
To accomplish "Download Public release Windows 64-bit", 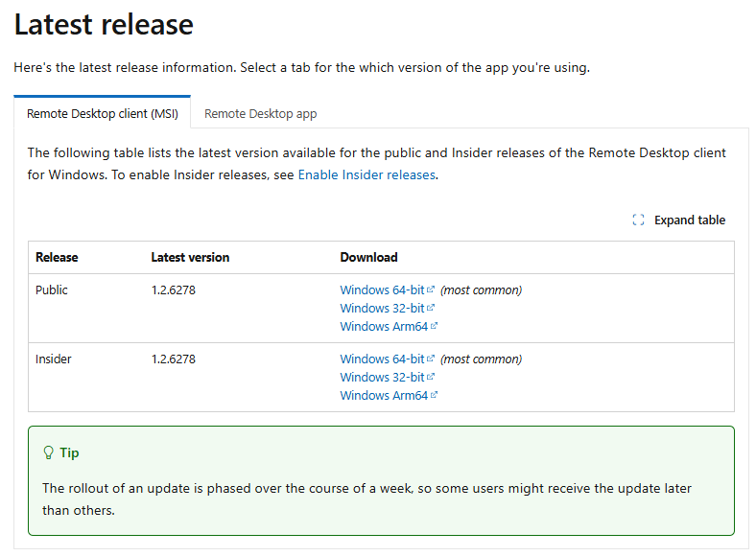I will click(382, 290).
